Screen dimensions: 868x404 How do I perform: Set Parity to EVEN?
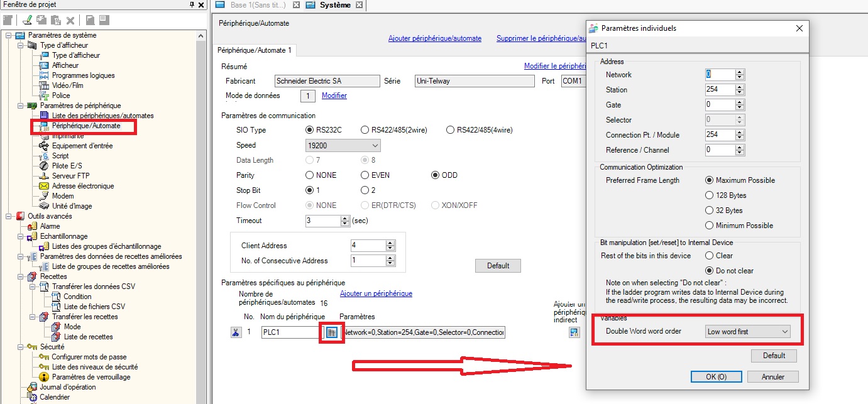pos(365,175)
